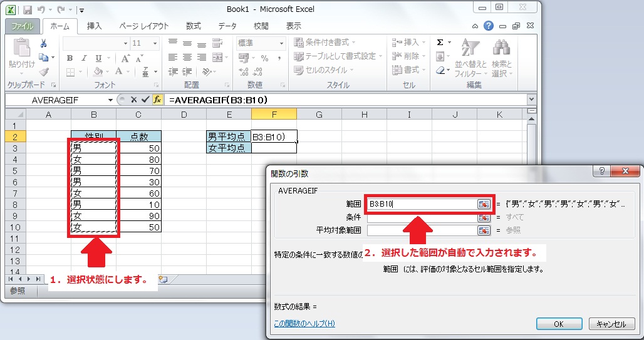The image size is (644, 340).
Task: Switch to the 挿入 ribbon tab
Action: [94, 26]
